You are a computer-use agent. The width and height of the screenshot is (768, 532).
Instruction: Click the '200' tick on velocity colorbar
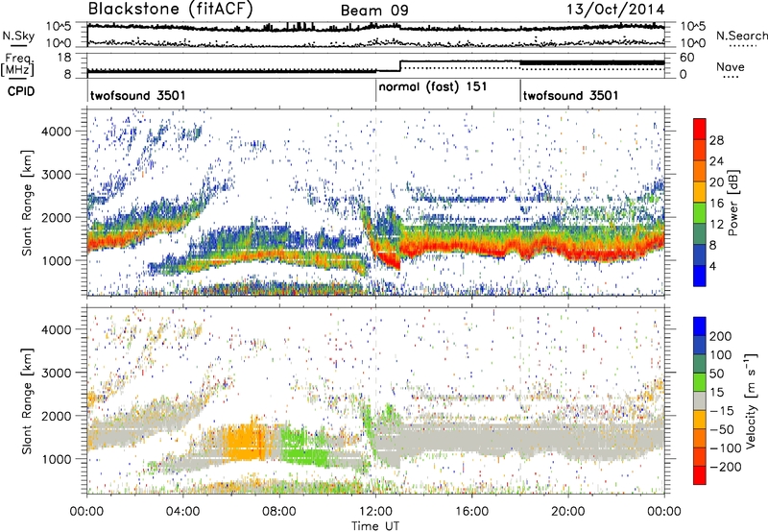tap(721, 336)
